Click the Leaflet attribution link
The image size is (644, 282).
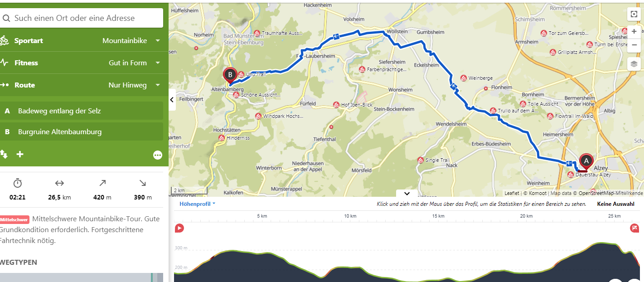pyautogui.click(x=512, y=193)
